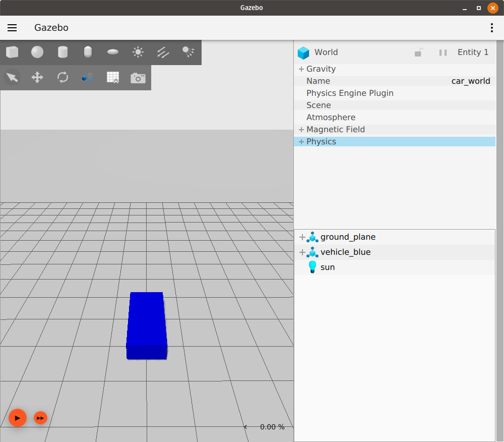Toggle the pause button in World inspector
Viewport: 504px width, 442px height.
click(443, 52)
